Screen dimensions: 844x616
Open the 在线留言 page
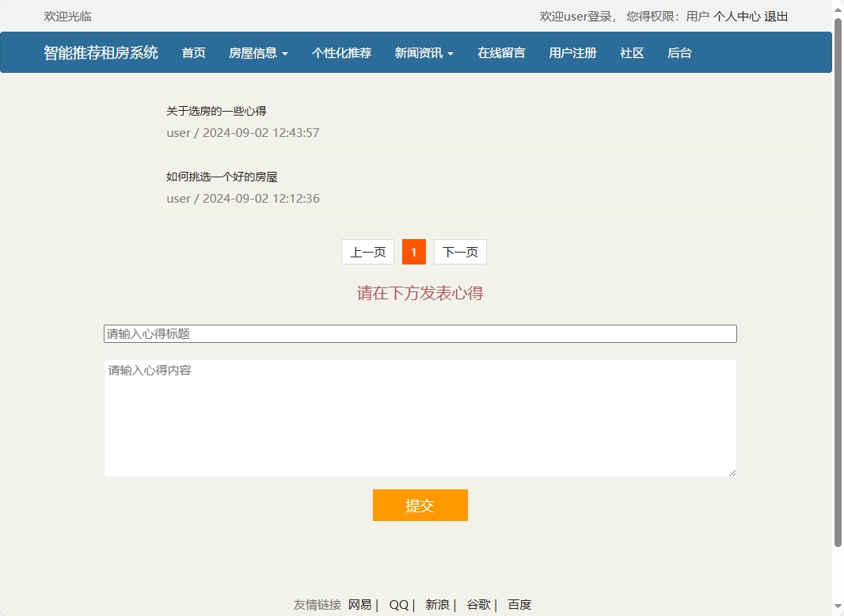click(500, 52)
